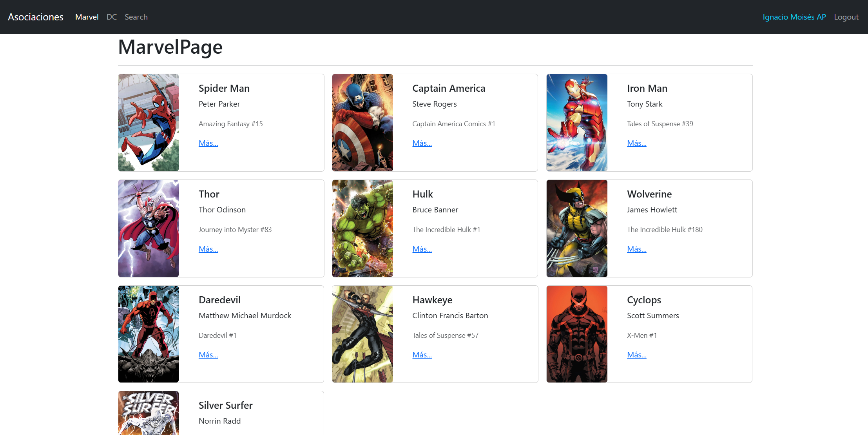Open Más link for Hulk
The image size is (868, 435).
[422, 249]
